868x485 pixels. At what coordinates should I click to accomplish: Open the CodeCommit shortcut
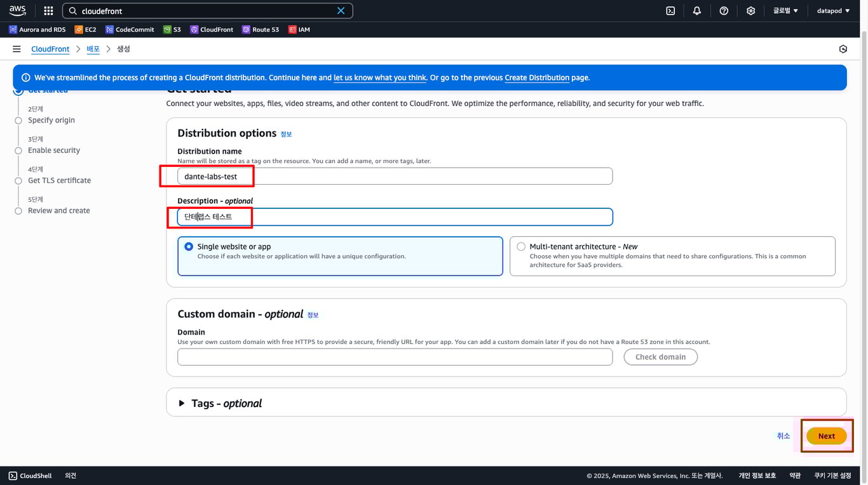[130, 29]
